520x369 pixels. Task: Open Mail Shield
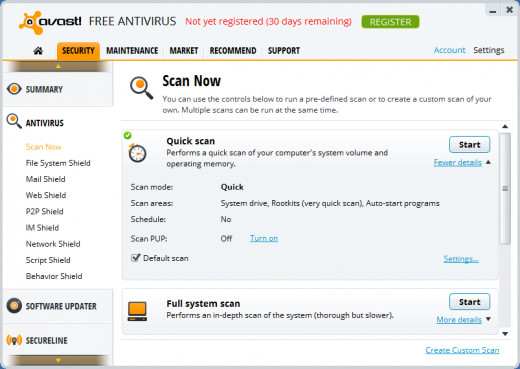pyautogui.click(x=45, y=179)
